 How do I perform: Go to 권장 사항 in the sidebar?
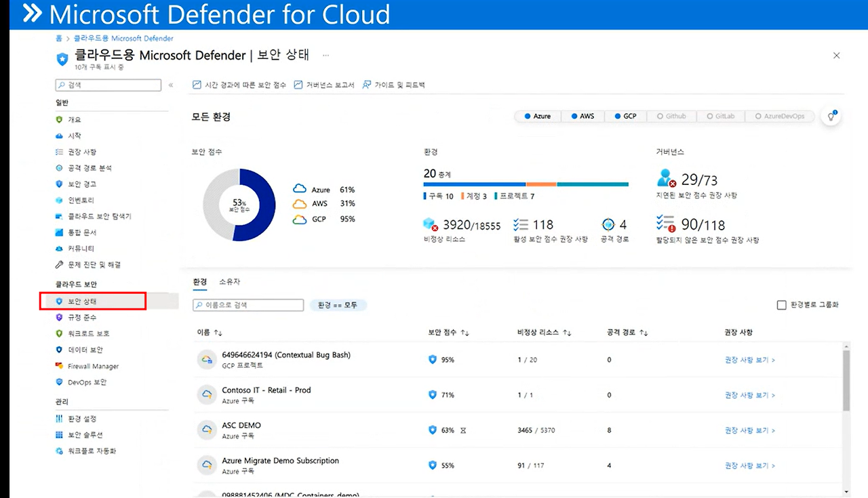(x=76, y=152)
